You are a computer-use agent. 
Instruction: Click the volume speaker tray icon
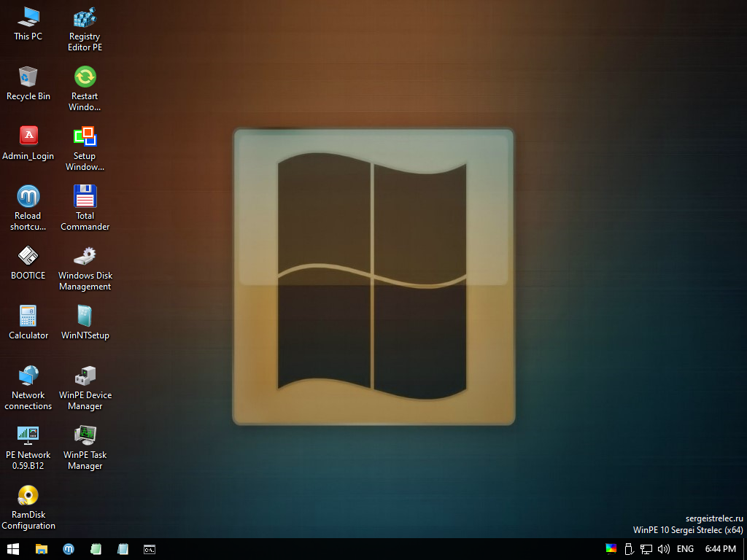pos(663,549)
